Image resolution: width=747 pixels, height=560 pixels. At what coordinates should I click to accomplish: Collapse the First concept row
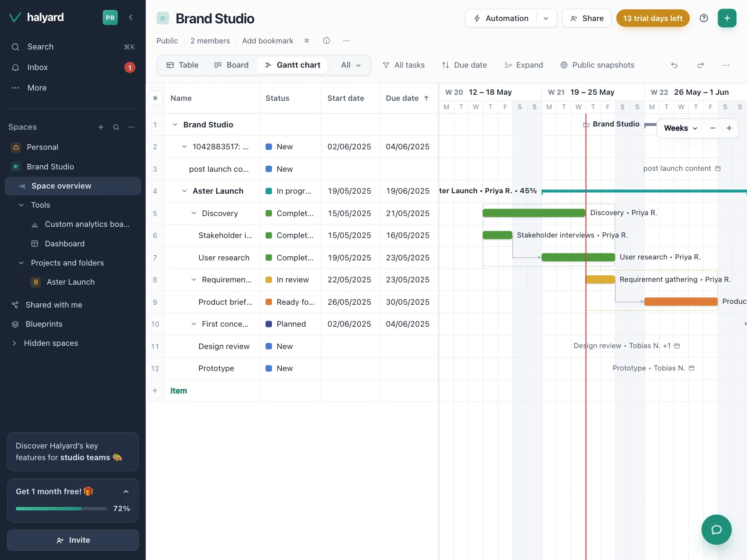pos(194,324)
